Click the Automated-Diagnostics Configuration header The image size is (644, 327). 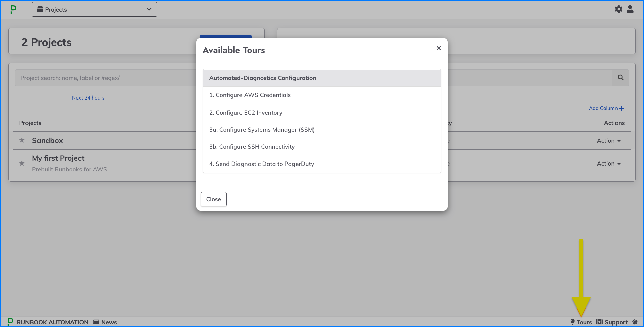click(x=322, y=78)
